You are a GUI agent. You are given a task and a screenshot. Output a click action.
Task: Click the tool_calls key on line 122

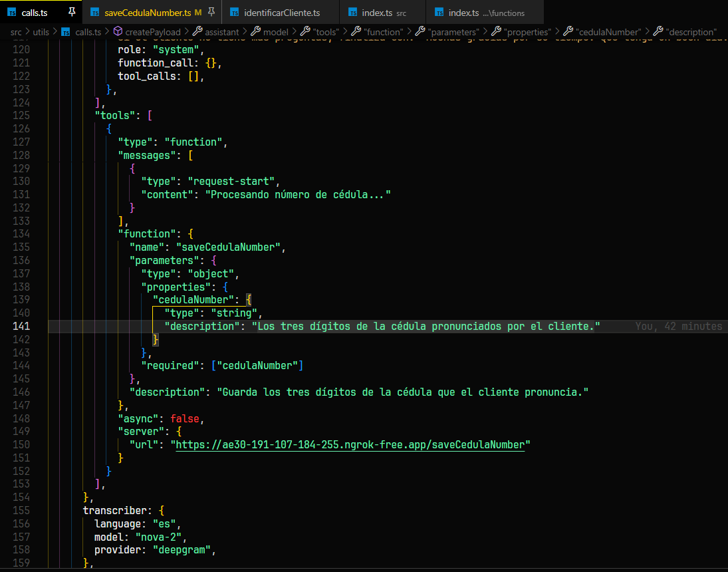pyautogui.click(x=147, y=76)
